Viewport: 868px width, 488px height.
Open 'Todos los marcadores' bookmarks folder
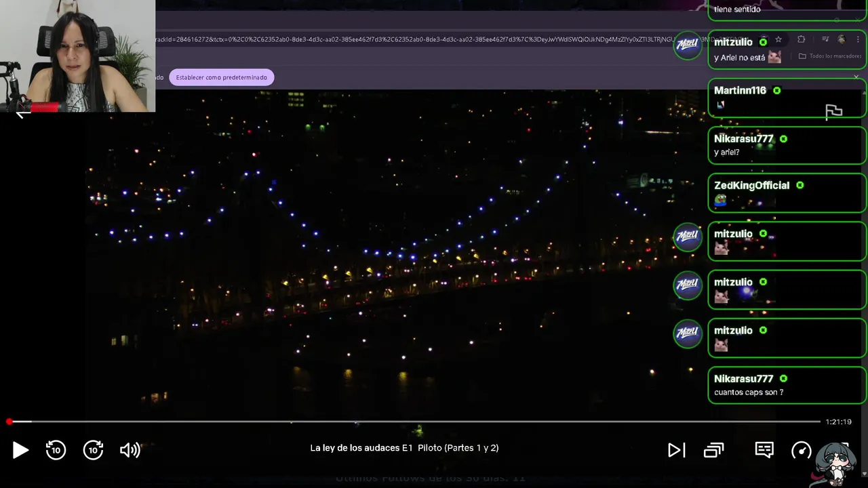[x=830, y=56]
